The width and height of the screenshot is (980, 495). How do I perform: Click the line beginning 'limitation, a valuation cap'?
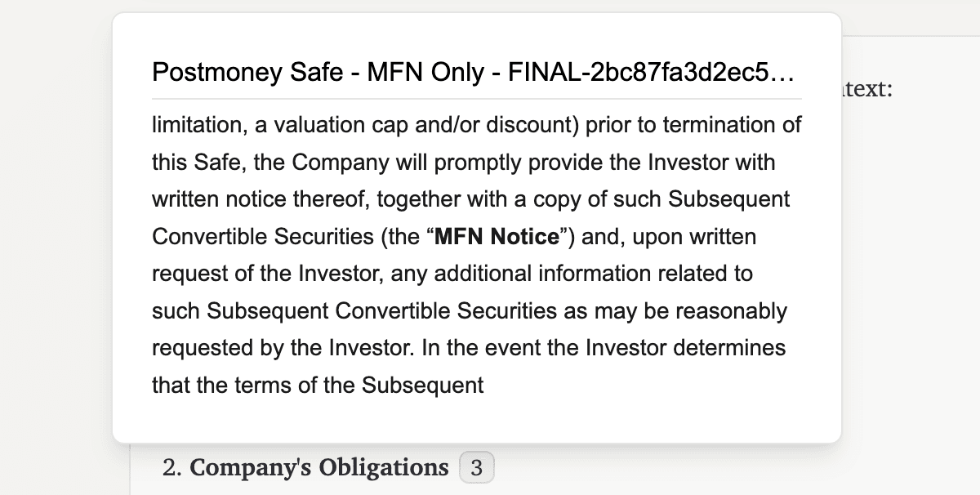point(476,125)
